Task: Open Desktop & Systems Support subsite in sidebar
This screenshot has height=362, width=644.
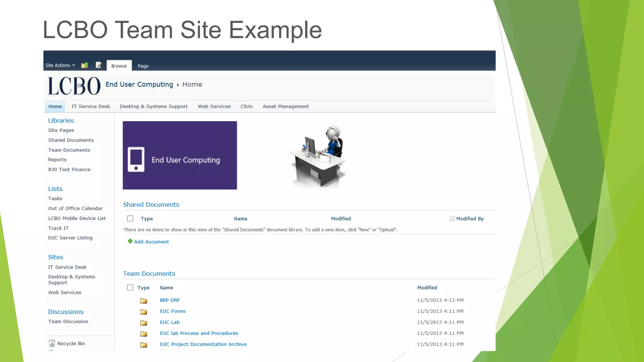Action: pos(72,280)
